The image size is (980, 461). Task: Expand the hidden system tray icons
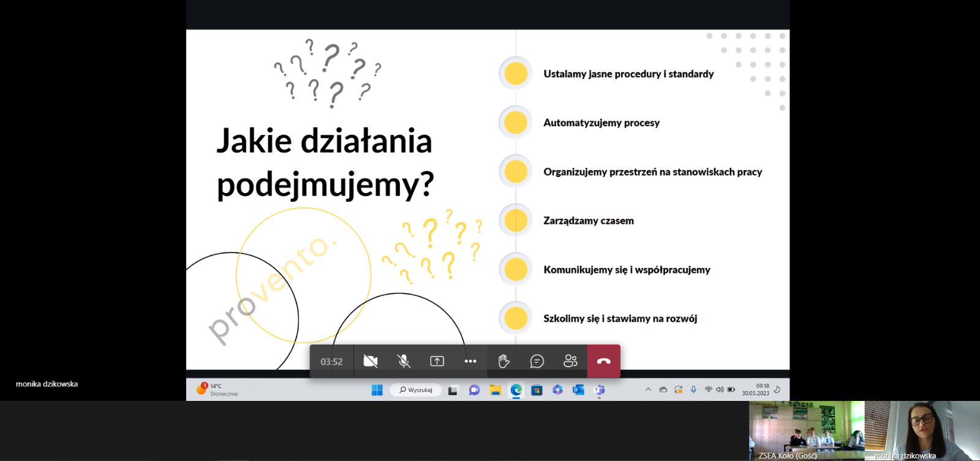[648, 389]
